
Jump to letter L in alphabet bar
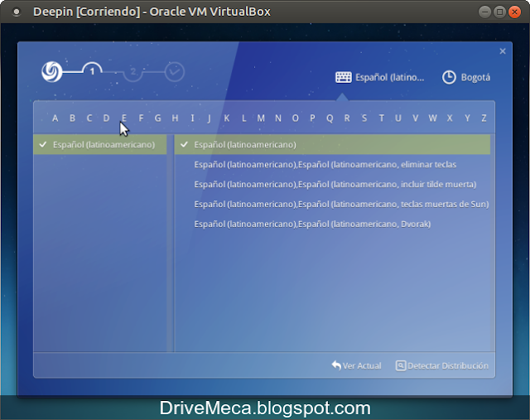click(x=243, y=118)
